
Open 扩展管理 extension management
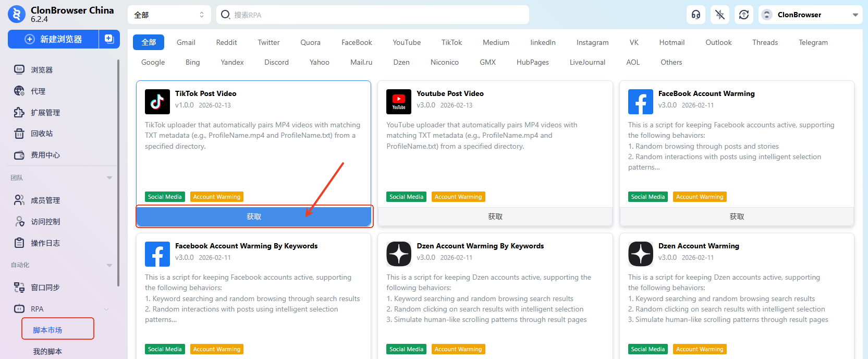click(45, 113)
